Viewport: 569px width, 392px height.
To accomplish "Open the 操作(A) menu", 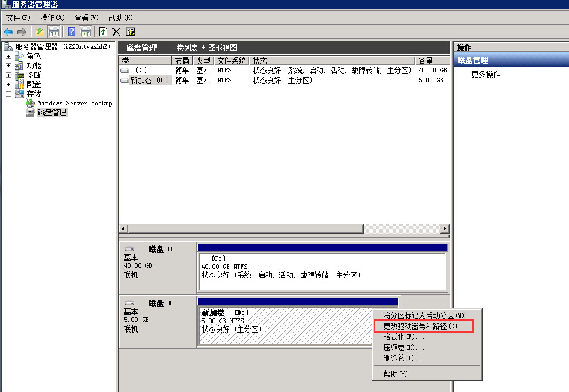I will point(52,18).
